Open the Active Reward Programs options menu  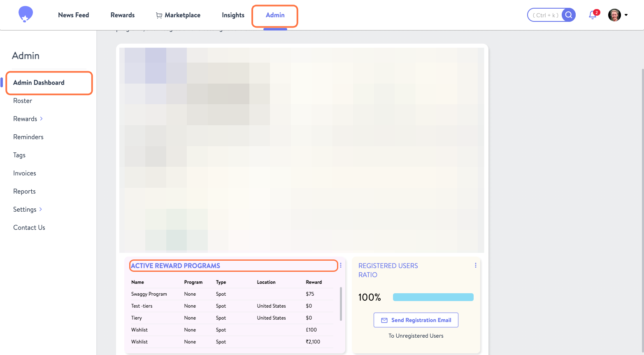click(340, 265)
